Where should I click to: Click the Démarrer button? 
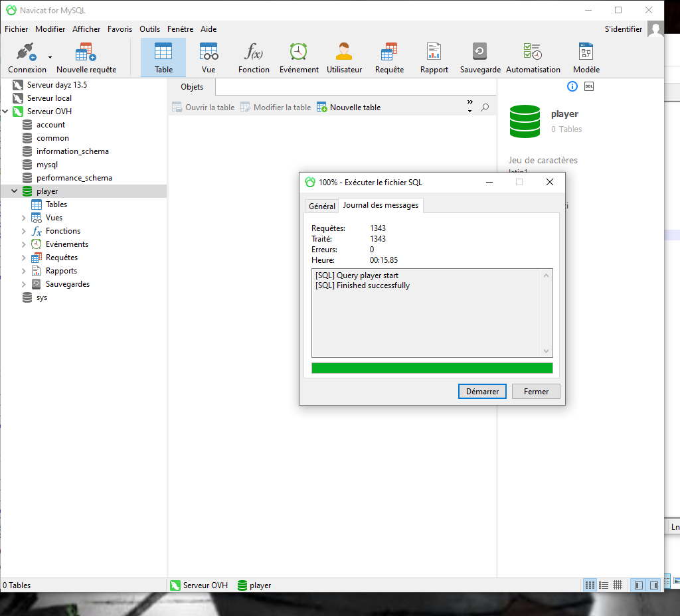tap(482, 392)
